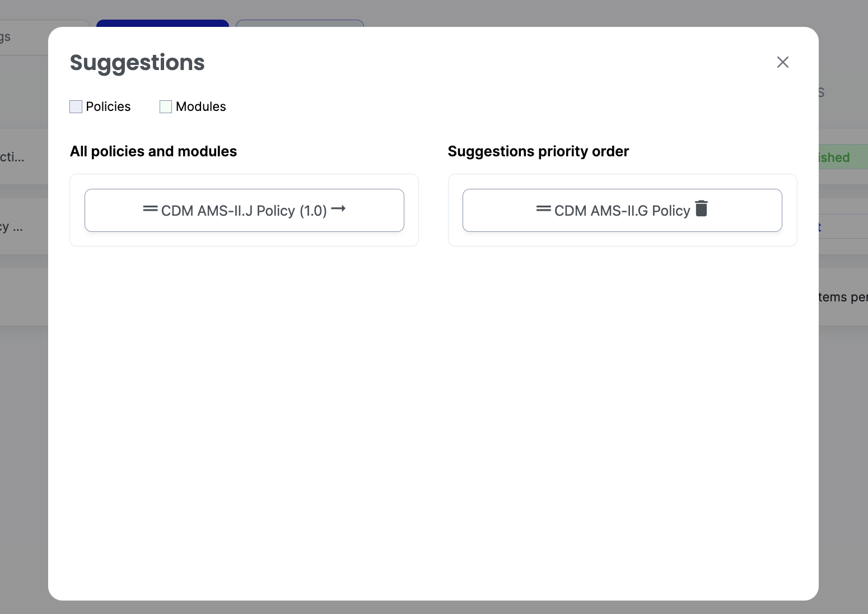Click the Suggestions dialog title
868x614 pixels.
tap(137, 62)
